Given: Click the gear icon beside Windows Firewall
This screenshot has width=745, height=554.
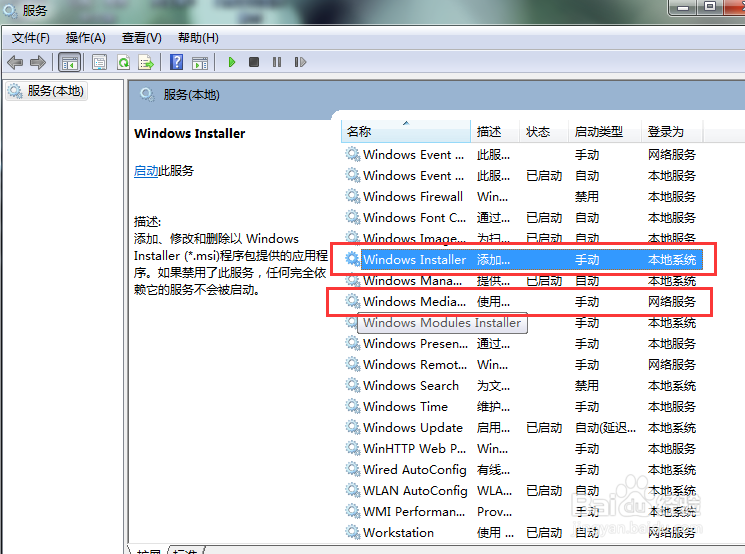Looking at the screenshot, I should coord(353,196).
